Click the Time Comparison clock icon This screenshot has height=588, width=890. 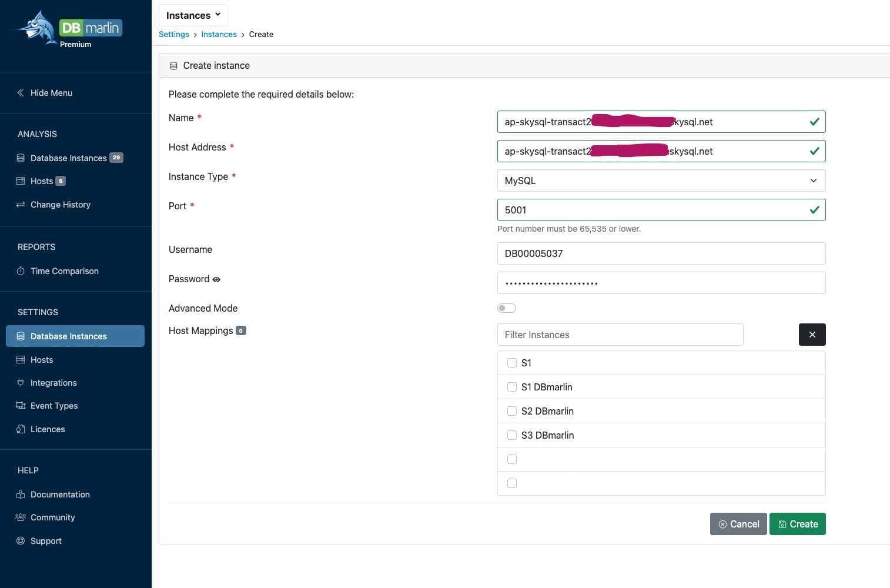21,271
